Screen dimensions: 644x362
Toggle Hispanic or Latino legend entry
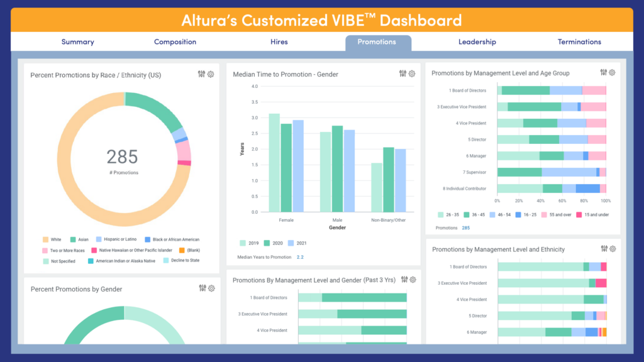(x=116, y=239)
